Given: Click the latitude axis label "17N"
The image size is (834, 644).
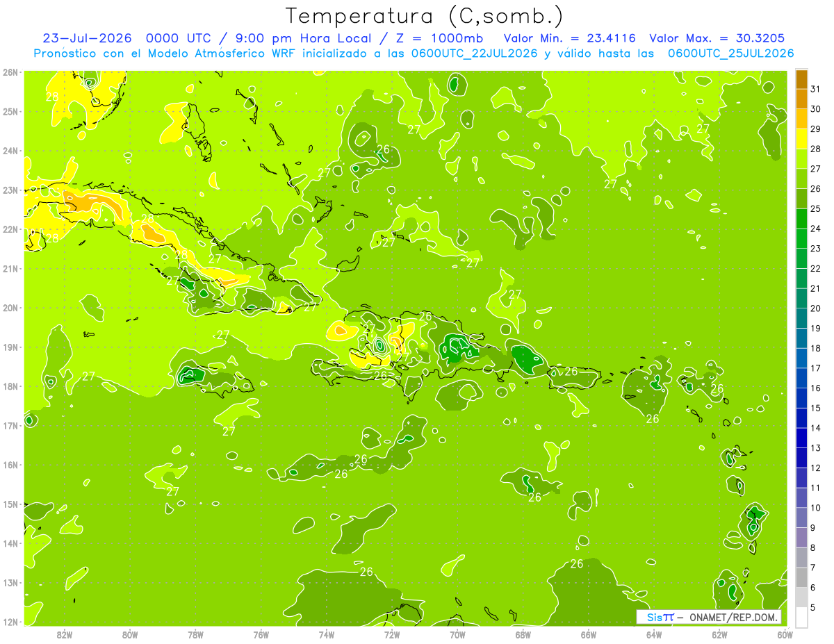Looking at the screenshot, I should pos(10,426).
